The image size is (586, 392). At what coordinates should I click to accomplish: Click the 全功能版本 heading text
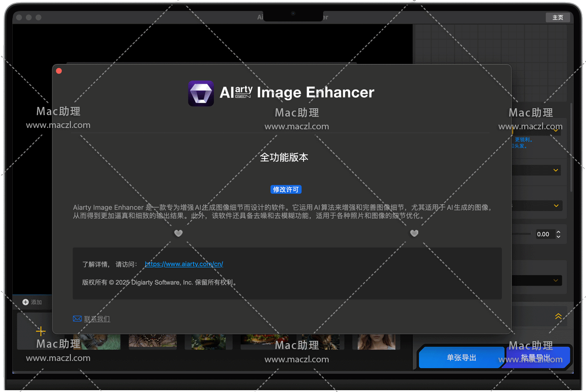coord(284,158)
